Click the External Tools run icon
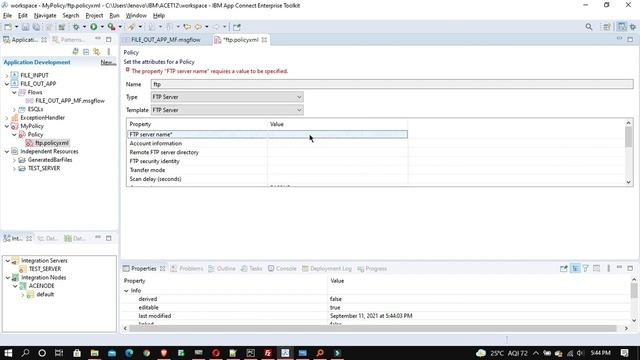 (x=111, y=27)
